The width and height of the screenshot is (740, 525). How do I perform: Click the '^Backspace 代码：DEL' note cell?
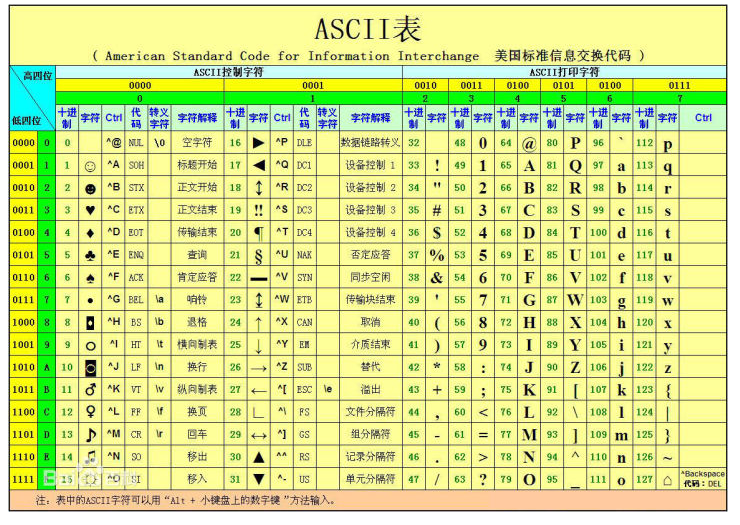click(703, 479)
